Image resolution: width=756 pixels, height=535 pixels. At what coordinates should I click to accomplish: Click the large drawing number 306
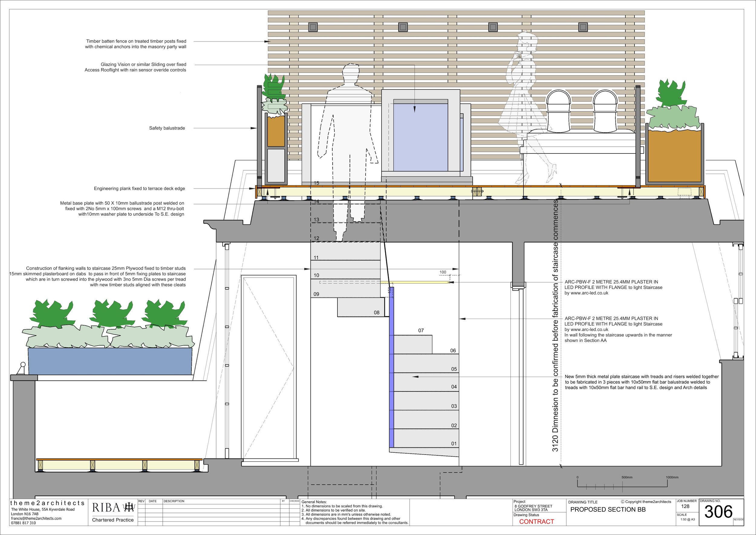718,512
